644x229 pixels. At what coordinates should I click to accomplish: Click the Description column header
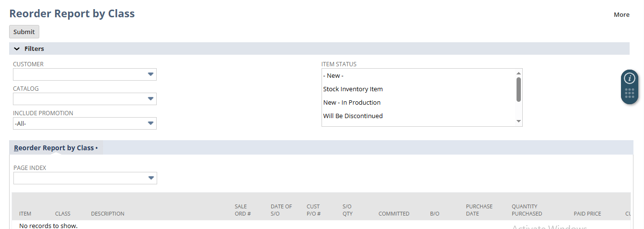pyautogui.click(x=108, y=214)
